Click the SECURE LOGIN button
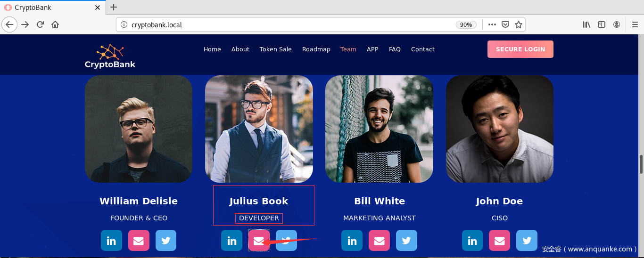The width and height of the screenshot is (644, 258). coord(520,49)
